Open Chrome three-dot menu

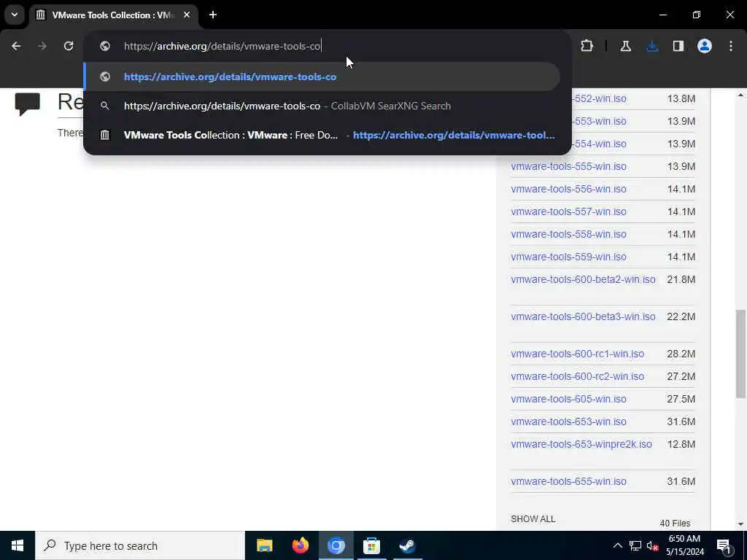731,46
